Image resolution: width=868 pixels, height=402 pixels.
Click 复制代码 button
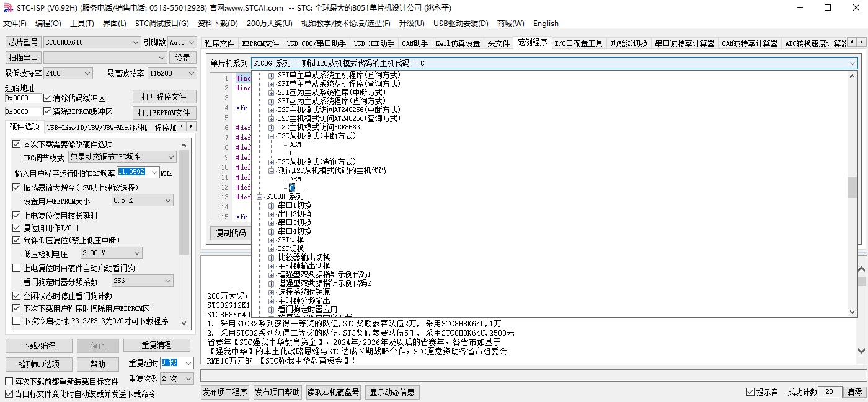coord(231,233)
